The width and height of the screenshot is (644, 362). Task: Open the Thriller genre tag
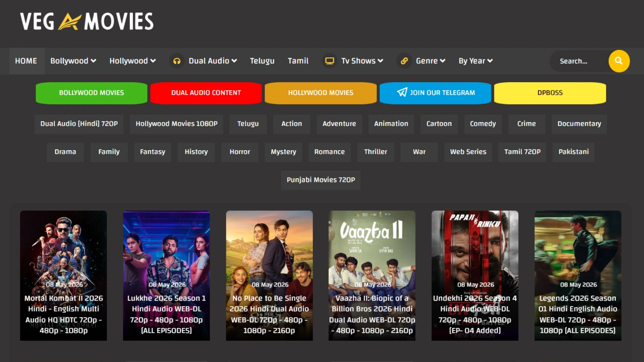(376, 152)
